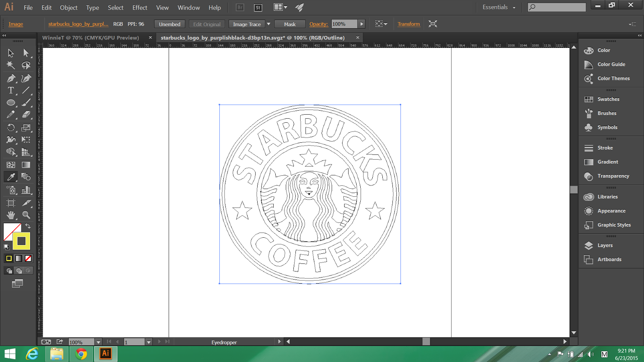The image size is (644, 362).
Task: Reset to default fill and stroke
Action: [6, 247]
